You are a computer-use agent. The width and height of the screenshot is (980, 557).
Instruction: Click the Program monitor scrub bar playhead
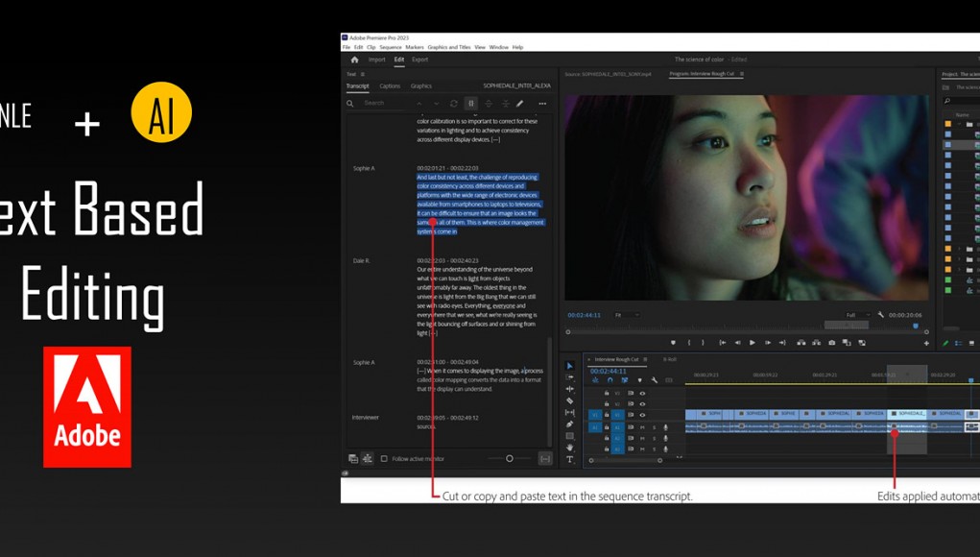tap(916, 327)
